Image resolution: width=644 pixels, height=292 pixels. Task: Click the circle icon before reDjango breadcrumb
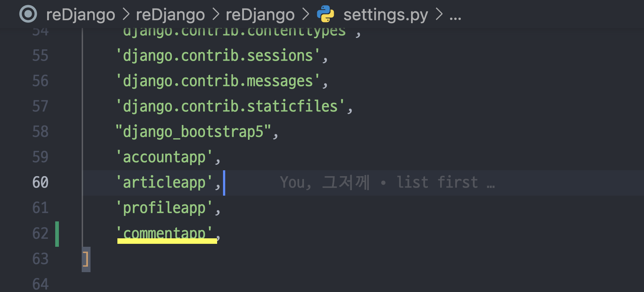28,14
